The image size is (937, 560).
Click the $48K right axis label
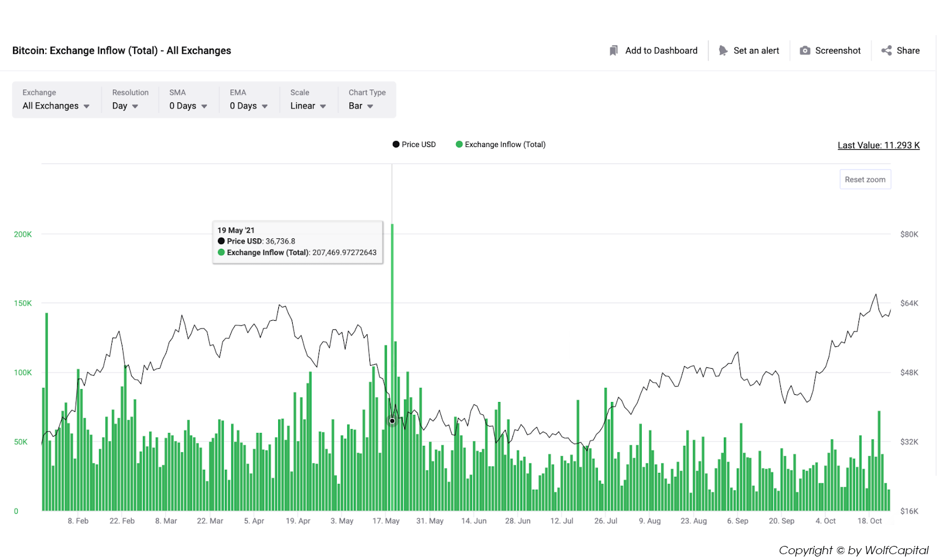coord(909,373)
